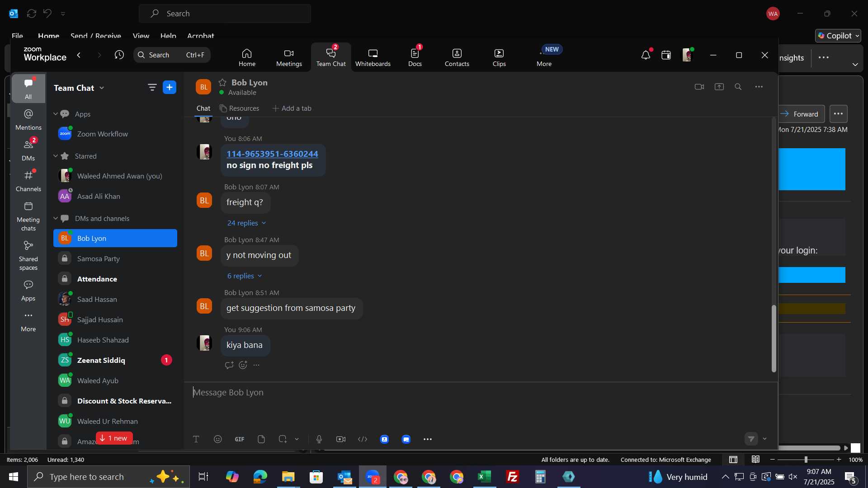Open Apps in Zoom left sidebar
The height and width of the screenshot is (488, 868).
[28, 291]
